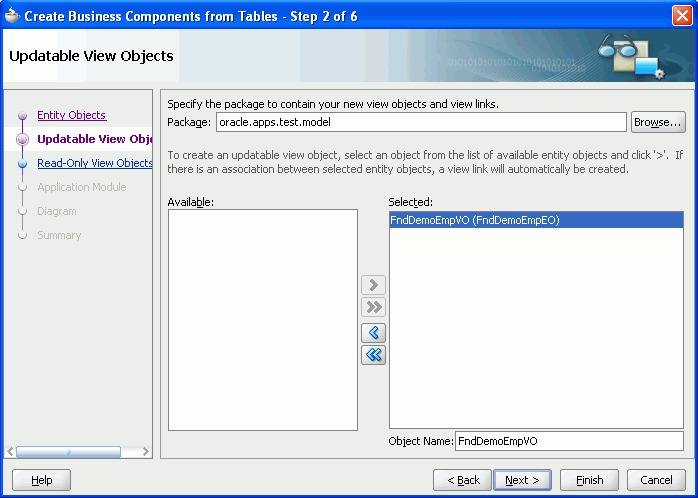The width and height of the screenshot is (698, 498).
Task: Click the navigation panel horizontal scrollbar thumb
Action: point(68,452)
